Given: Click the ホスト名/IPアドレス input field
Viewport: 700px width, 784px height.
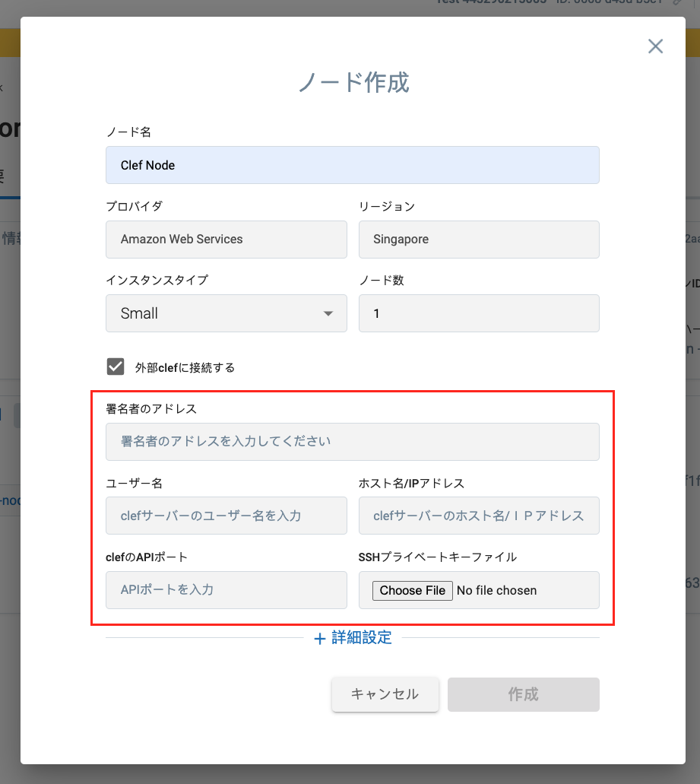Looking at the screenshot, I should point(479,516).
